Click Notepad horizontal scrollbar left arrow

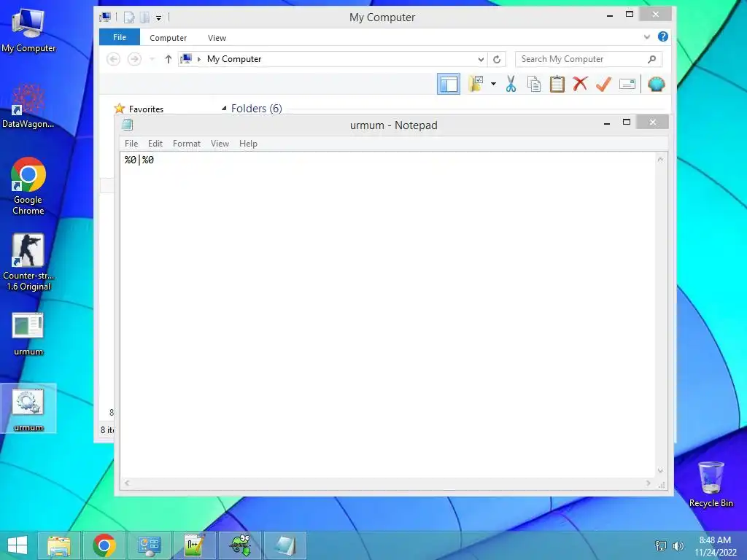coord(127,483)
